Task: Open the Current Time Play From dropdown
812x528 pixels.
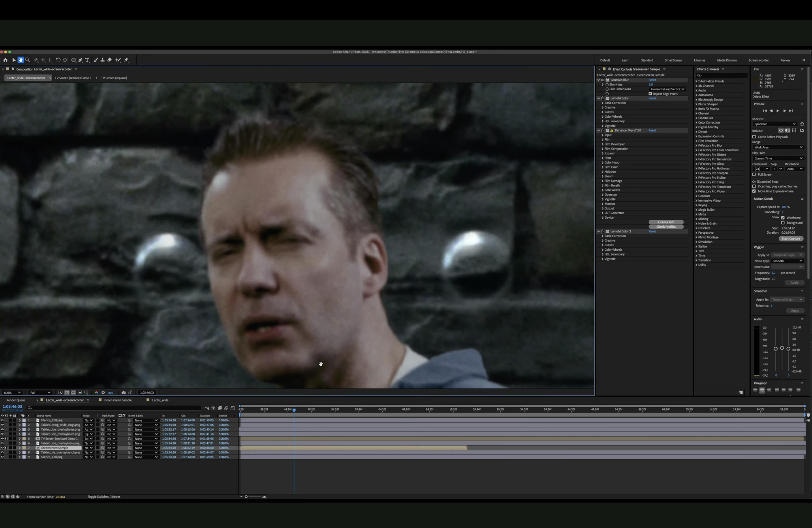Action: pyautogui.click(x=778, y=158)
